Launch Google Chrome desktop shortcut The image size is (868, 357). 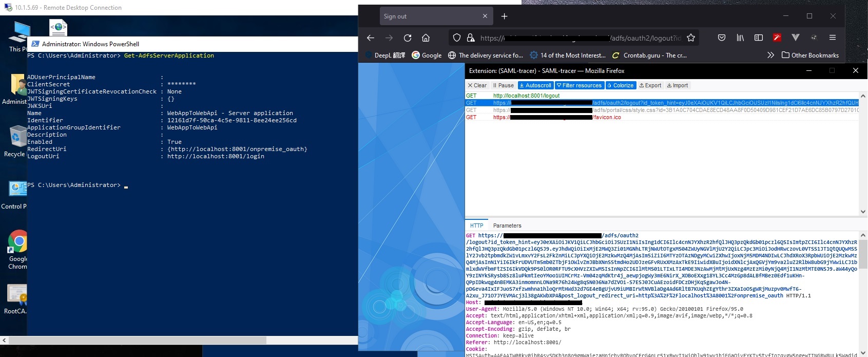[17, 250]
